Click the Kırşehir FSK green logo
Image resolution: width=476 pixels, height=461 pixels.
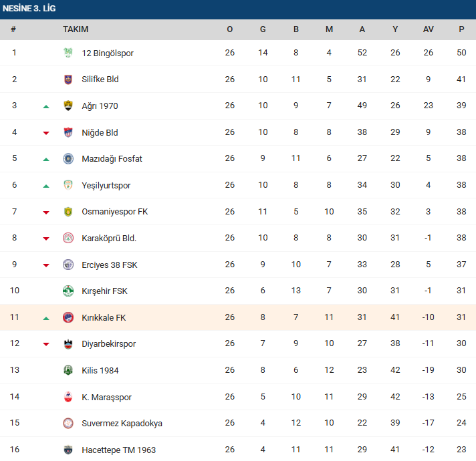coord(68,291)
